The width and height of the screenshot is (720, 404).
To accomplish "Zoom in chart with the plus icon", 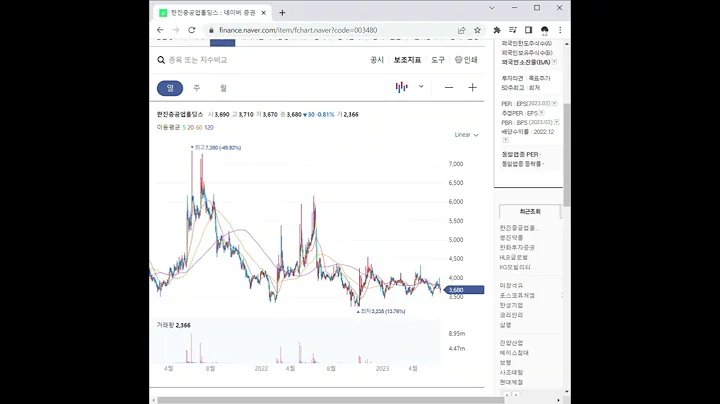I will coord(472,88).
